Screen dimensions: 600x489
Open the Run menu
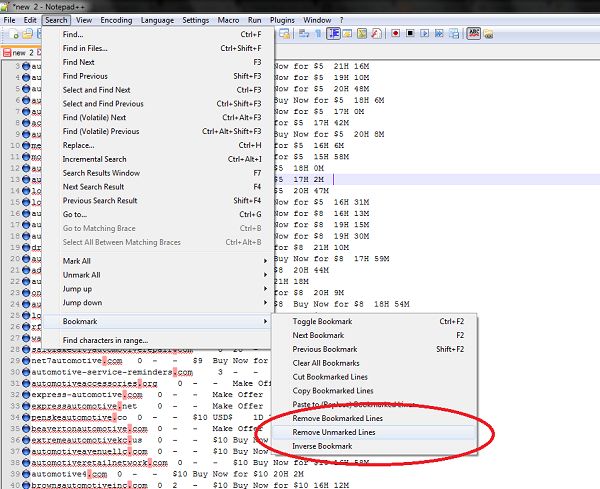[x=254, y=20]
